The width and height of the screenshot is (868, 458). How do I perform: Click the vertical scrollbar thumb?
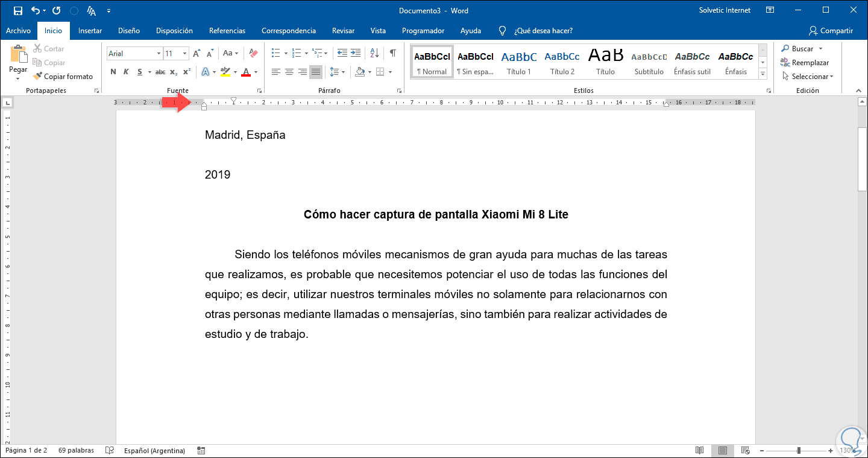click(x=862, y=159)
